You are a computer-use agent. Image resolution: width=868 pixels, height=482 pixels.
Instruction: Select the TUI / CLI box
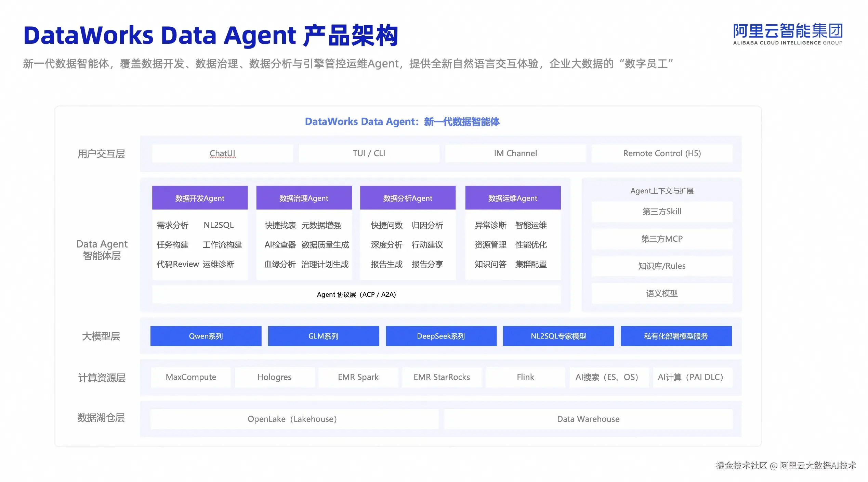(x=369, y=153)
